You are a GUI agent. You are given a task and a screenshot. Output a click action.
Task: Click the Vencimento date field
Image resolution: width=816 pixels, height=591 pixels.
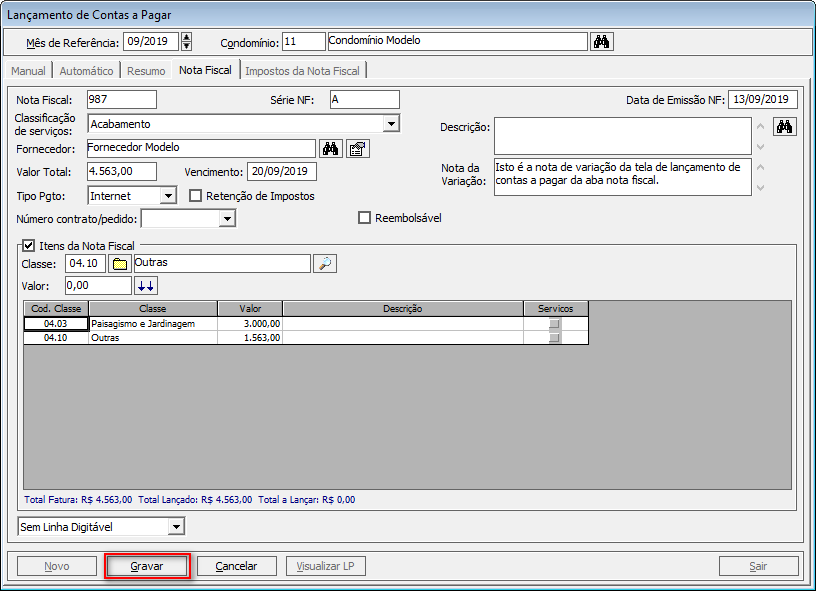click(282, 171)
